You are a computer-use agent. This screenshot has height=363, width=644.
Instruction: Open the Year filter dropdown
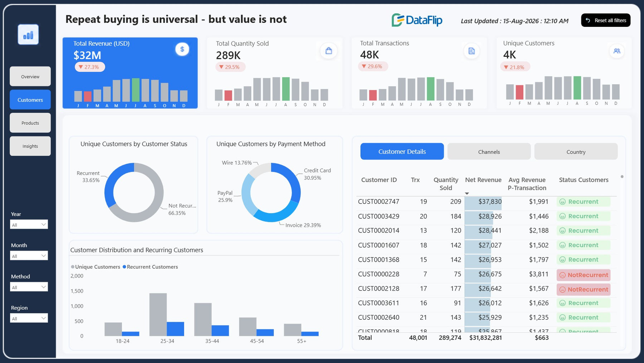click(29, 225)
